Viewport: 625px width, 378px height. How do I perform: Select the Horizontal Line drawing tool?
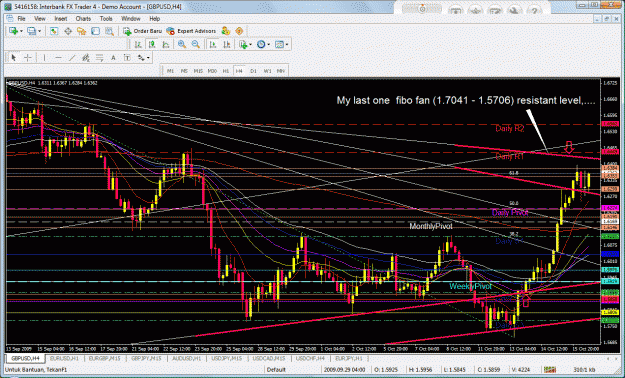[x=58, y=58]
